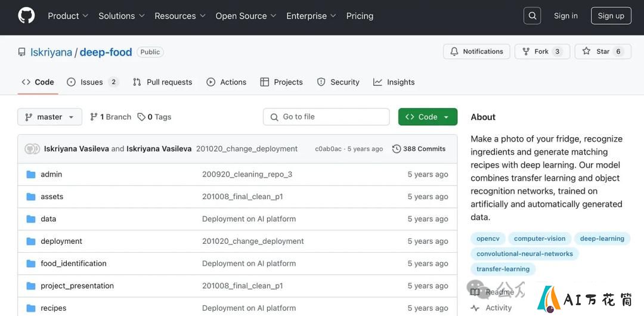
Task: Open the green Code dropdown button
Action: [428, 117]
